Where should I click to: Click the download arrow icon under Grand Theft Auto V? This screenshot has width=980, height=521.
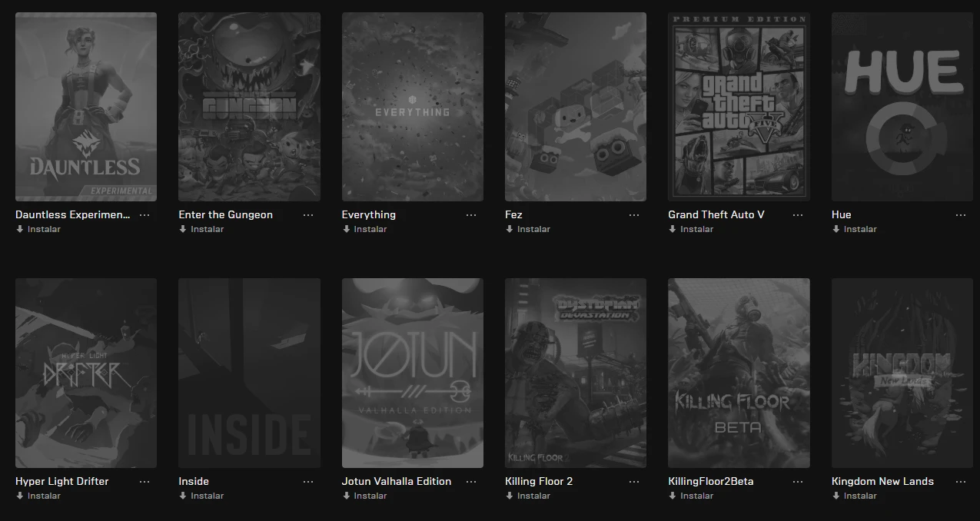pyautogui.click(x=673, y=229)
